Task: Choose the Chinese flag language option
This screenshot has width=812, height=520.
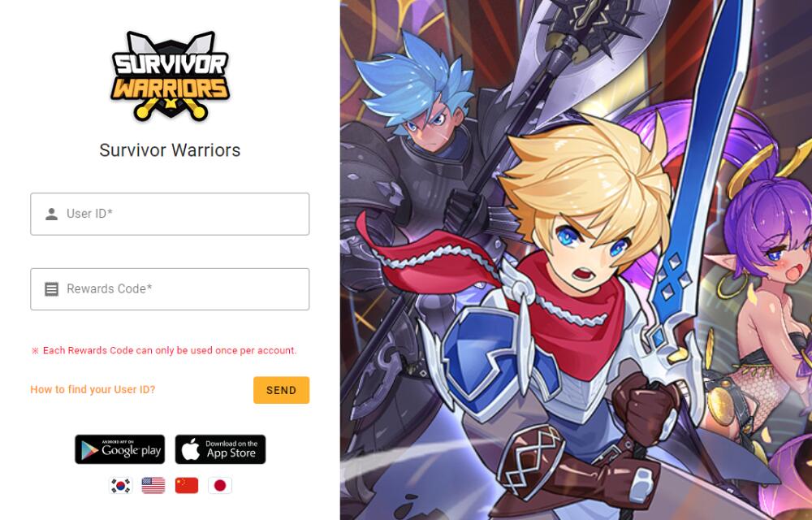Action: tap(187, 485)
